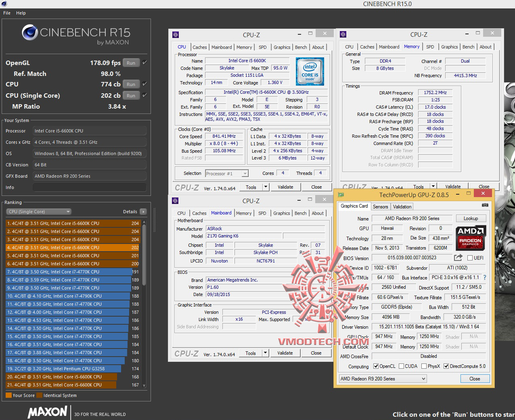The height and width of the screenshot is (420, 515).
Task: Click the GPU-Z title bar icon
Action: click(341, 195)
